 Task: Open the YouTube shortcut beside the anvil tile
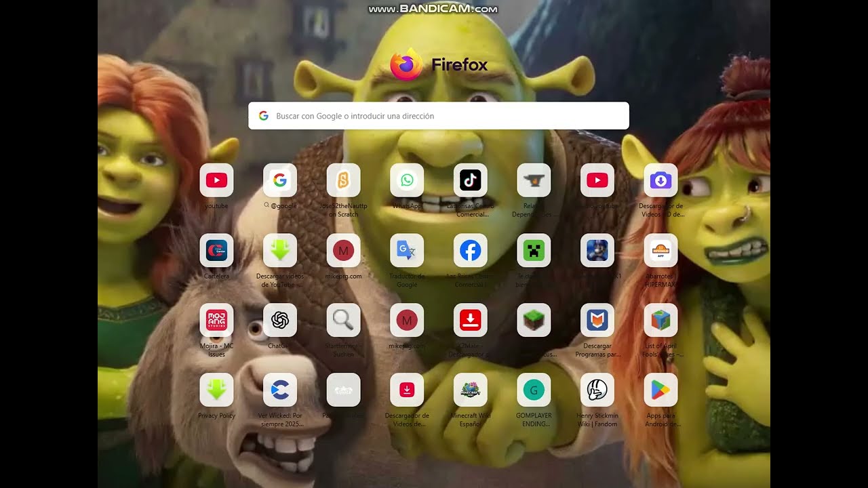(x=597, y=180)
